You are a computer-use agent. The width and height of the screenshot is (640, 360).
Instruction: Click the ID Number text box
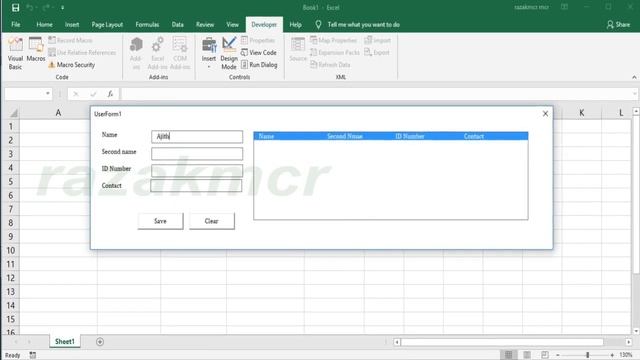197,170
